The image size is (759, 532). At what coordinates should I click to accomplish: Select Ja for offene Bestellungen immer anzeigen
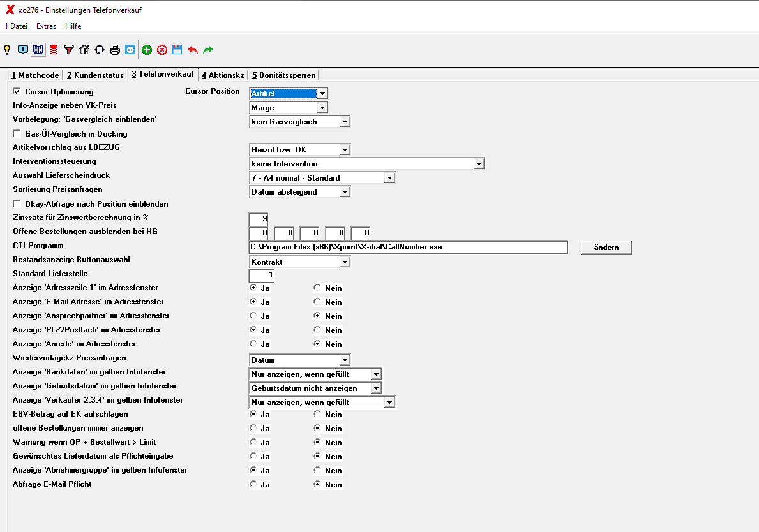(x=253, y=428)
